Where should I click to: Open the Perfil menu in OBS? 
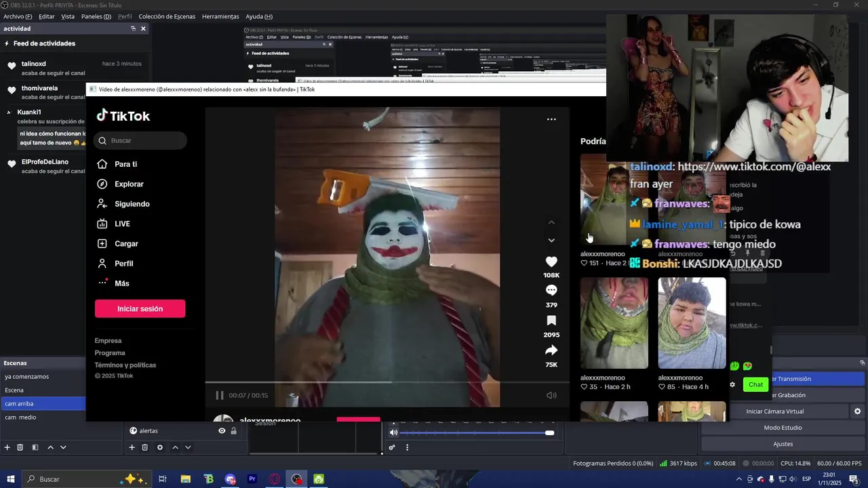(x=125, y=16)
